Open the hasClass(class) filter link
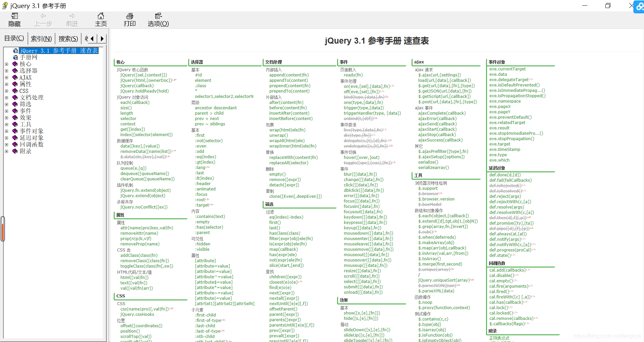The width and height of the screenshot is (644, 342). (285, 233)
